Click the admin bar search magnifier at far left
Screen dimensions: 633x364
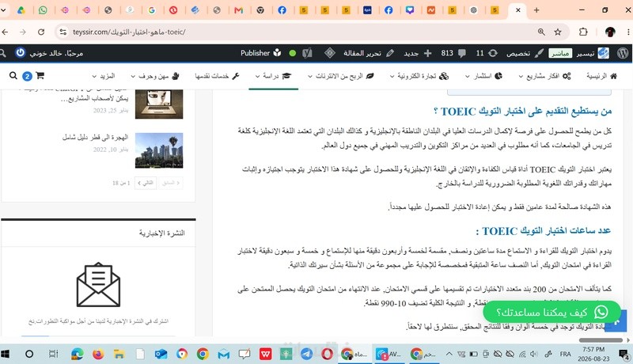pyautogui.click(x=3, y=53)
